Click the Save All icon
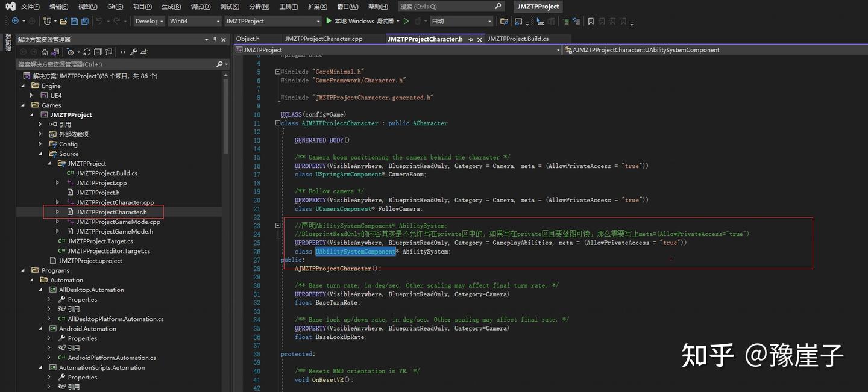This screenshot has width=868, height=392. 85,21
